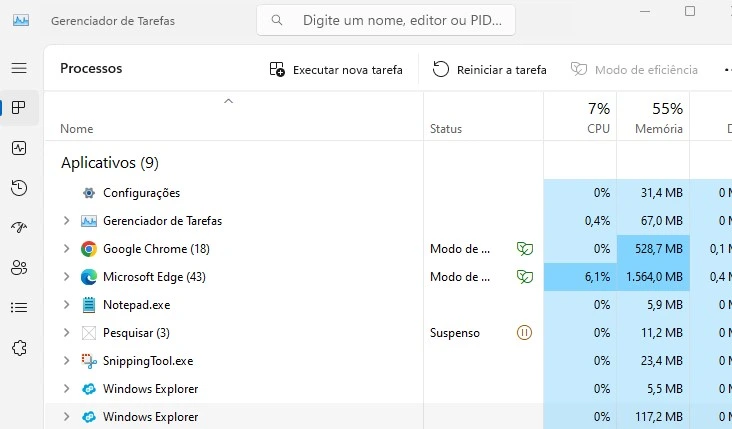Click the efficiency leaf icon for Google Chrome

pos(525,249)
